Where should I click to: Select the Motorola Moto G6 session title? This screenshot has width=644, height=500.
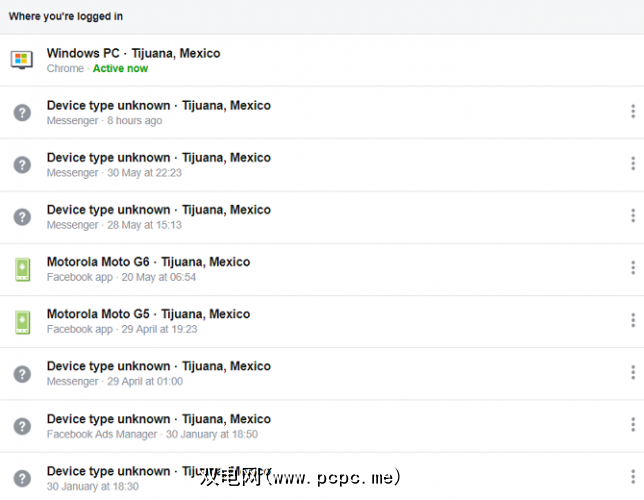click(x=148, y=262)
